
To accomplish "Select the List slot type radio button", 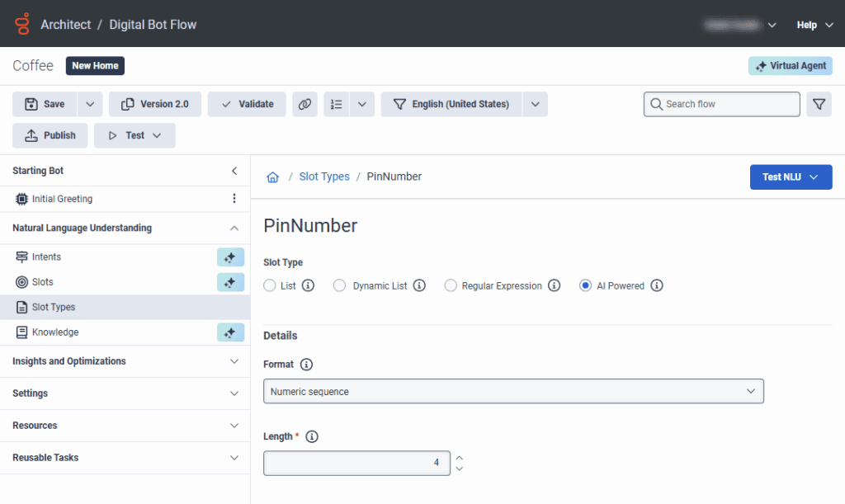I will [x=270, y=285].
